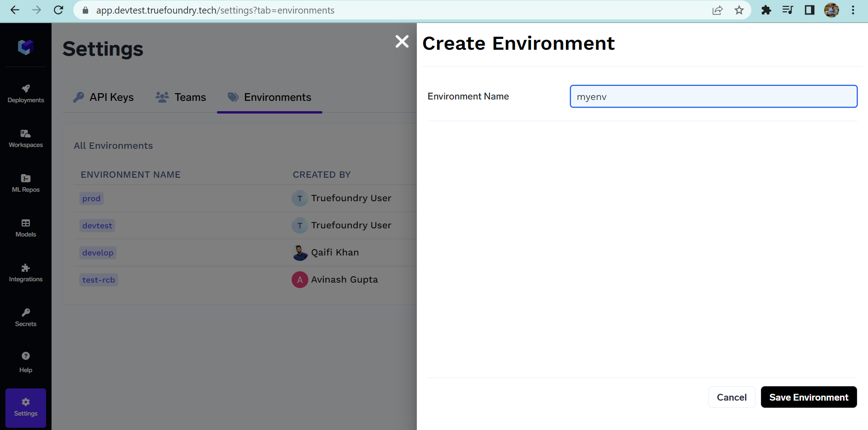Select the prod environment tag
868x430 pixels.
[91, 198]
